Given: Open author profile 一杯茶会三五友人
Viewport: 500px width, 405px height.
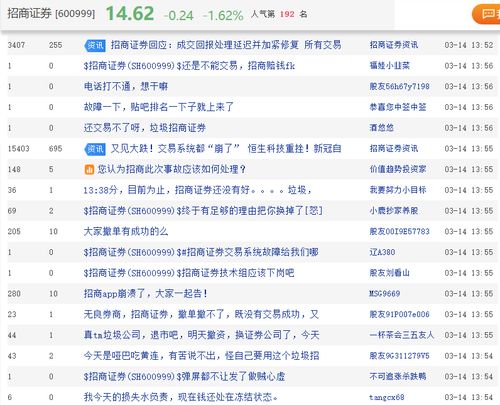Looking at the screenshot, I should (402, 335).
